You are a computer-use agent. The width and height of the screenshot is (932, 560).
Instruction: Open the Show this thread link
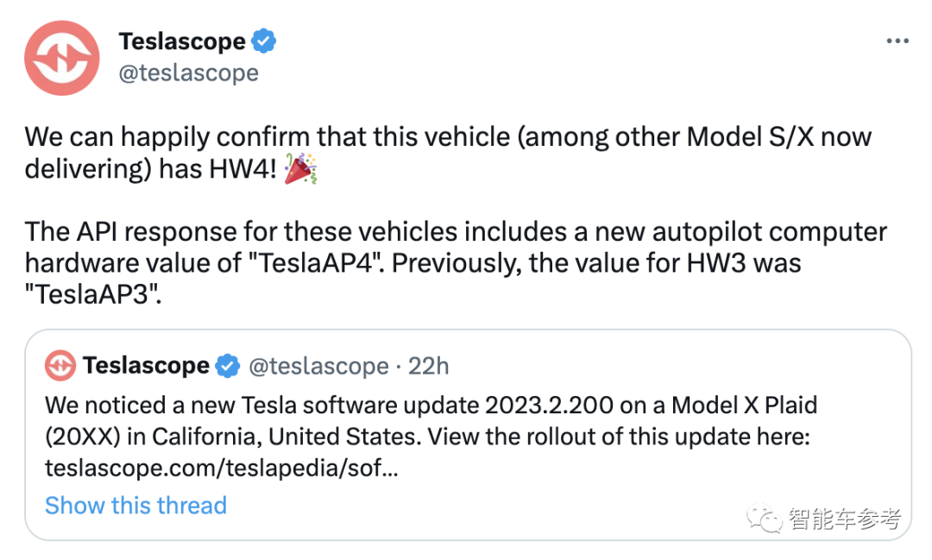point(135,505)
